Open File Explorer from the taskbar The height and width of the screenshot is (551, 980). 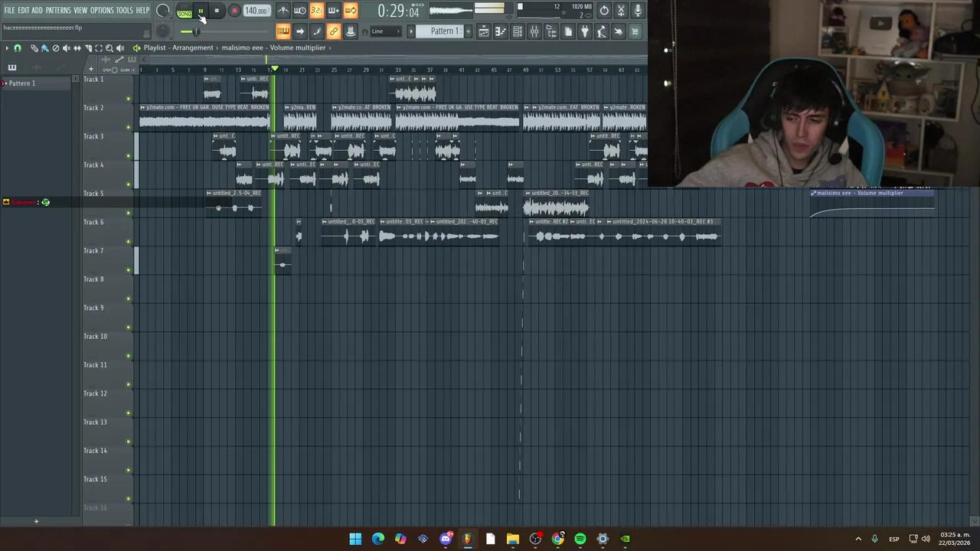point(513,539)
